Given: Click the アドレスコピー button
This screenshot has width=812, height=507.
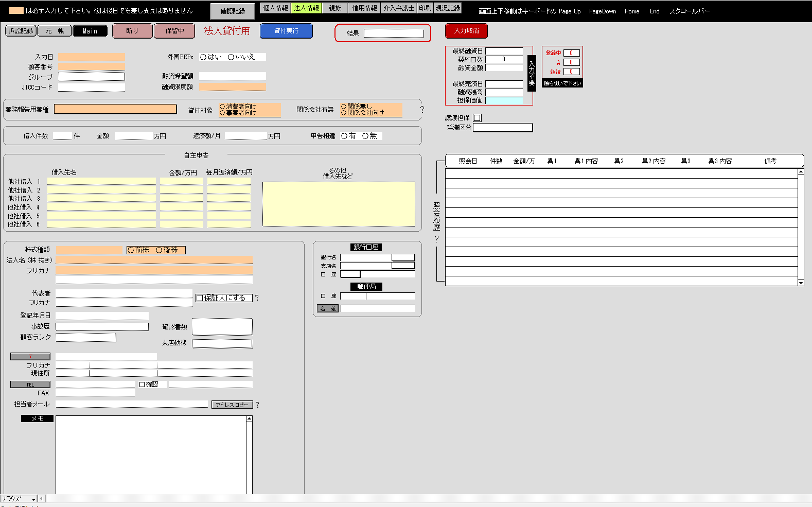Looking at the screenshot, I should [x=232, y=405].
